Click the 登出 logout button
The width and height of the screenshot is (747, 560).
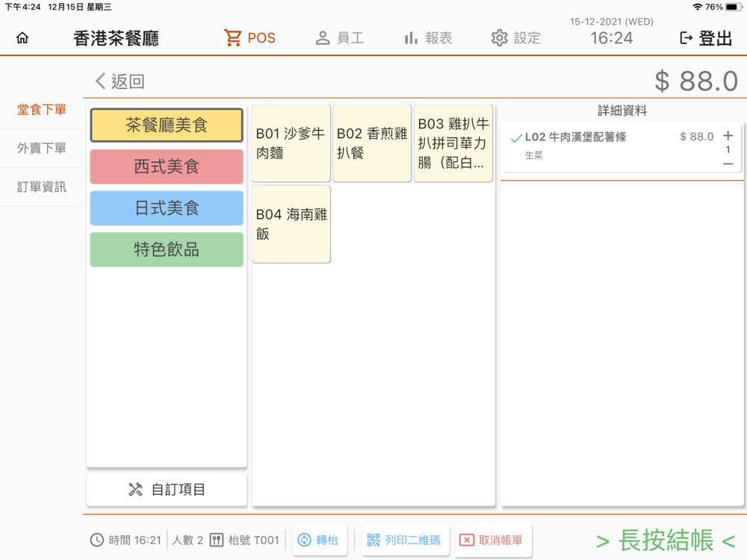[706, 38]
